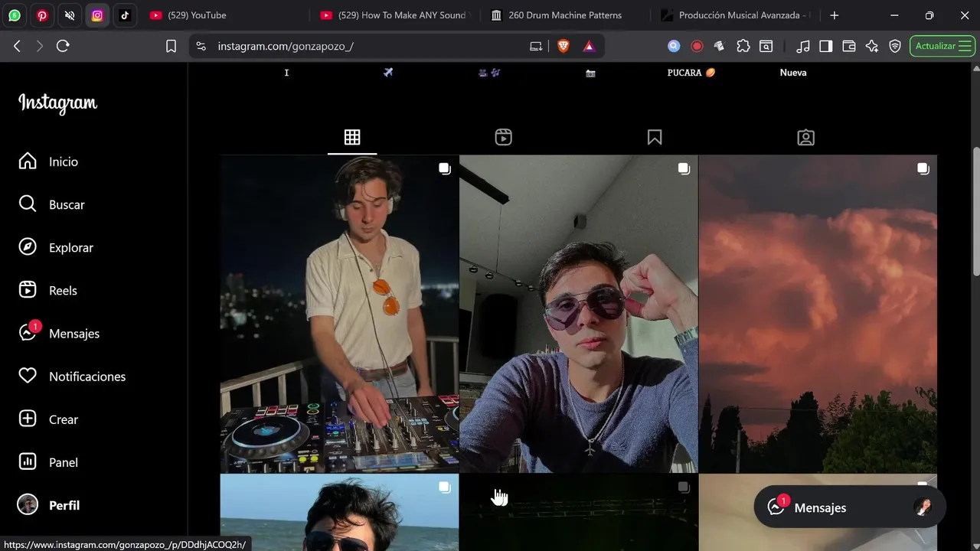Reload the current page
The image size is (980, 551).
(x=63, y=46)
